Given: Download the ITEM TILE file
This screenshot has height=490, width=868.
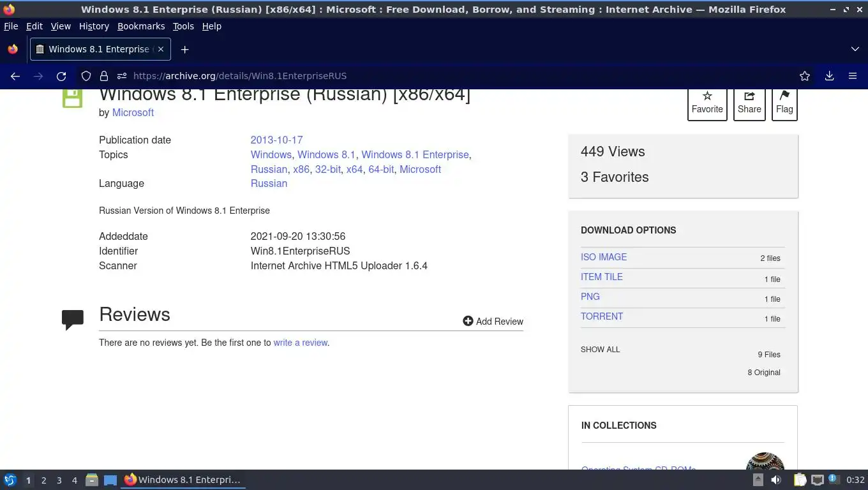Looking at the screenshot, I should 602,277.
